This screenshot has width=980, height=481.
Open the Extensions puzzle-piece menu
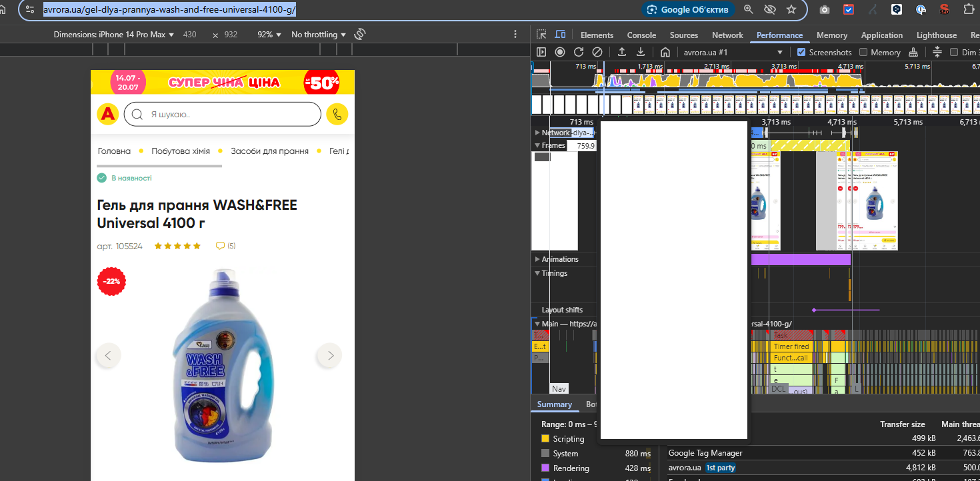[969, 9]
